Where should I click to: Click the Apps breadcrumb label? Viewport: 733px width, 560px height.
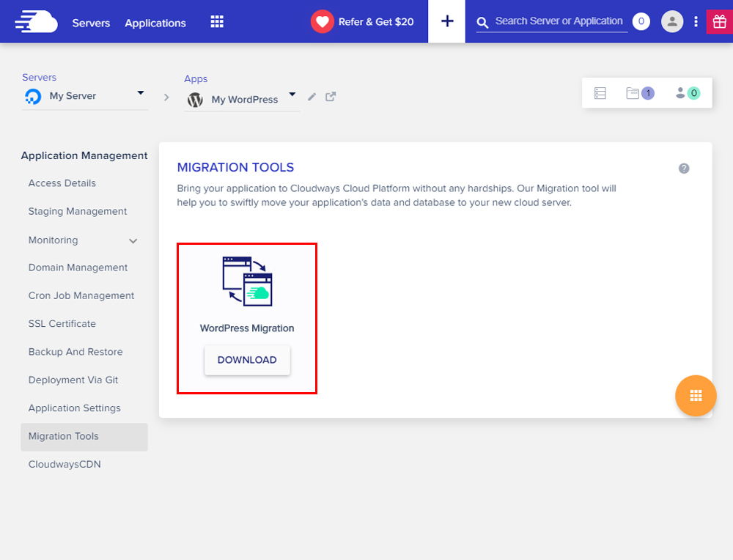[x=196, y=79]
